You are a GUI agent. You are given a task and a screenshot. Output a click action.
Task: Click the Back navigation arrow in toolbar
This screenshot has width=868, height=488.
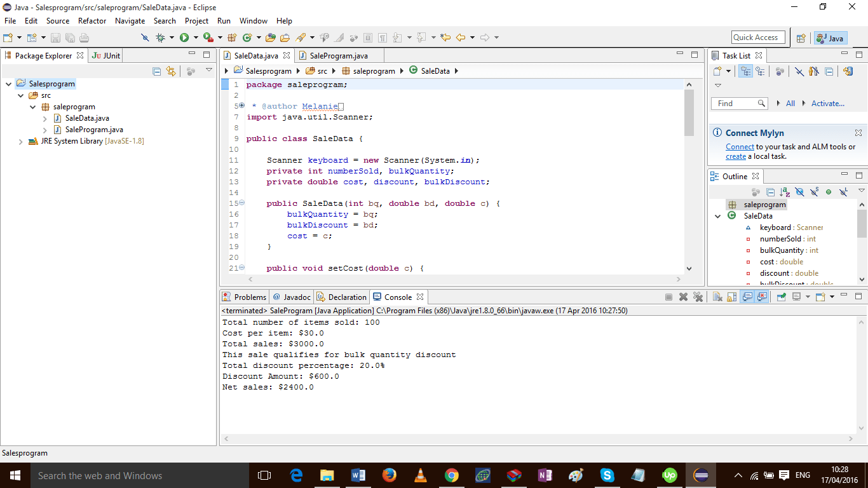461,38
